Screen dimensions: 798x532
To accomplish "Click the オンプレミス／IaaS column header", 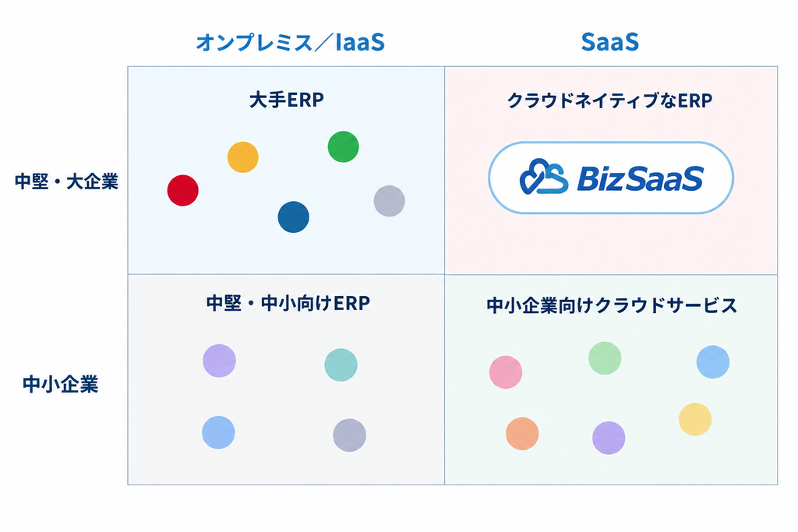I will (x=291, y=42).
